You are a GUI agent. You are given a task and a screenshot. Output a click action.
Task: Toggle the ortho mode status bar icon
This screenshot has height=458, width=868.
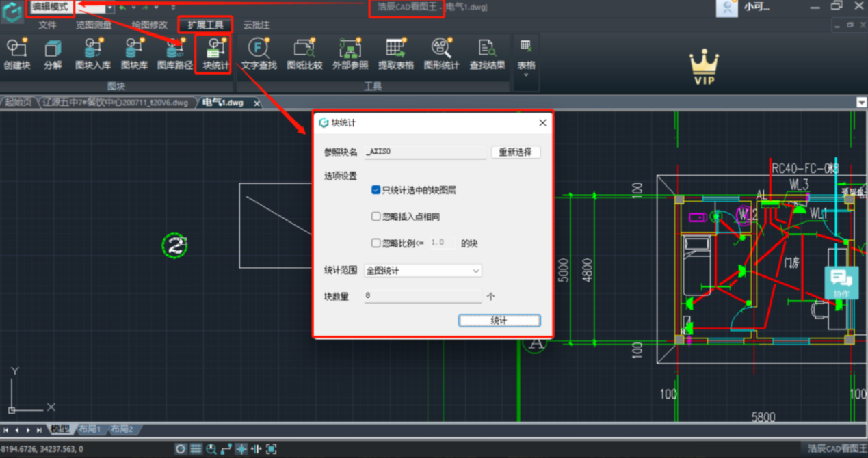[226, 449]
